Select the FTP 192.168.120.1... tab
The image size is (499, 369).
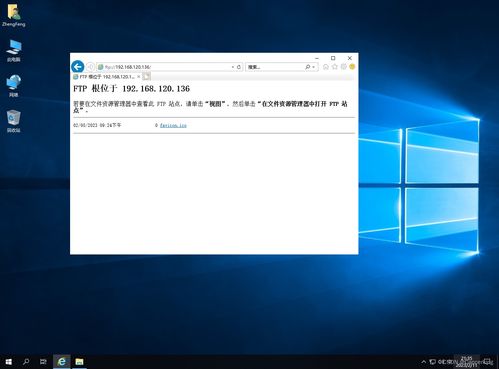(x=105, y=77)
